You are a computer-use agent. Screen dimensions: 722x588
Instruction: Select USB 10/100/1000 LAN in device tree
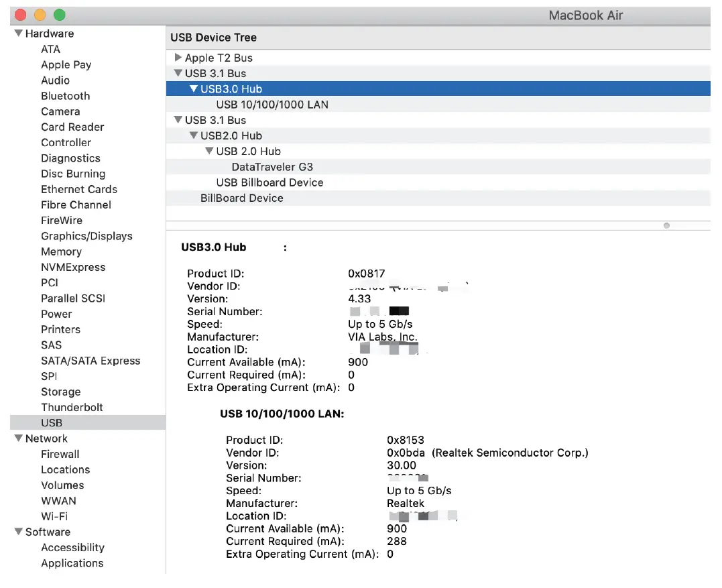[x=272, y=105]
